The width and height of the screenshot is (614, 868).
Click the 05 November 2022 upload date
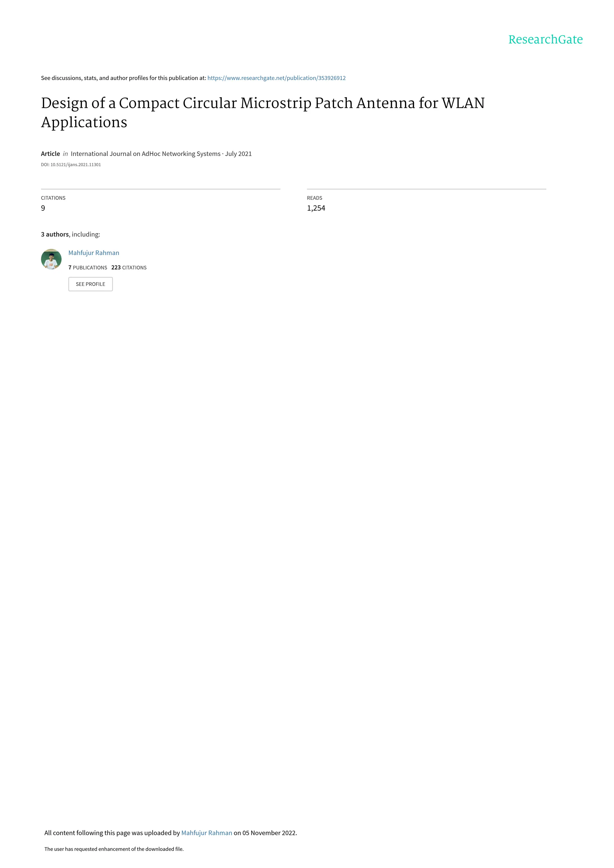tap(269, 832)
